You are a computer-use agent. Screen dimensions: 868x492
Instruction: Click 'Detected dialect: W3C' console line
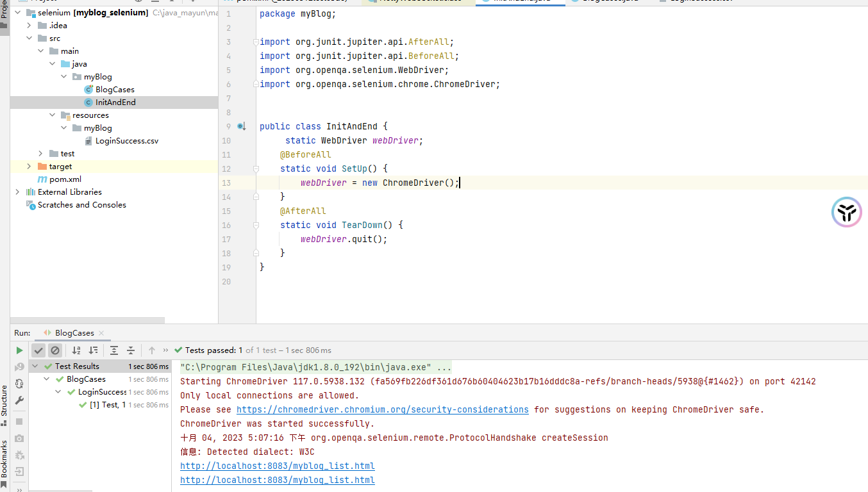247,452
